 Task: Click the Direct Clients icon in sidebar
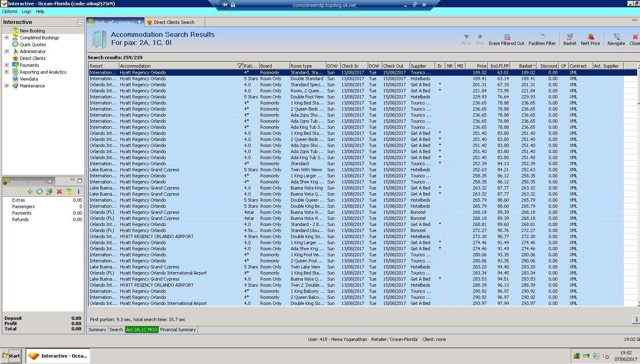(x=15, y=58)
